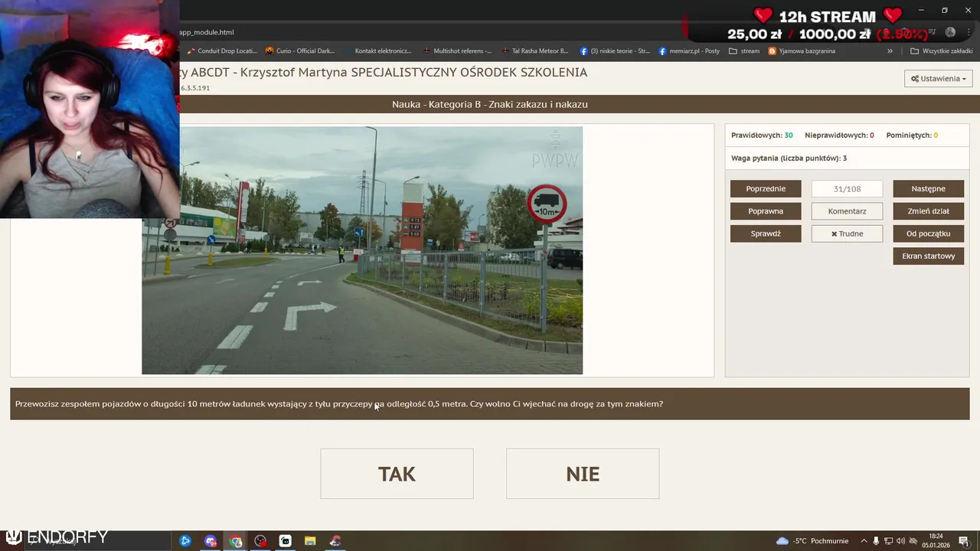Click the question text about przyczepa
Image resolution: width=980 pixels, height=551 pixels.
(339, 403)
